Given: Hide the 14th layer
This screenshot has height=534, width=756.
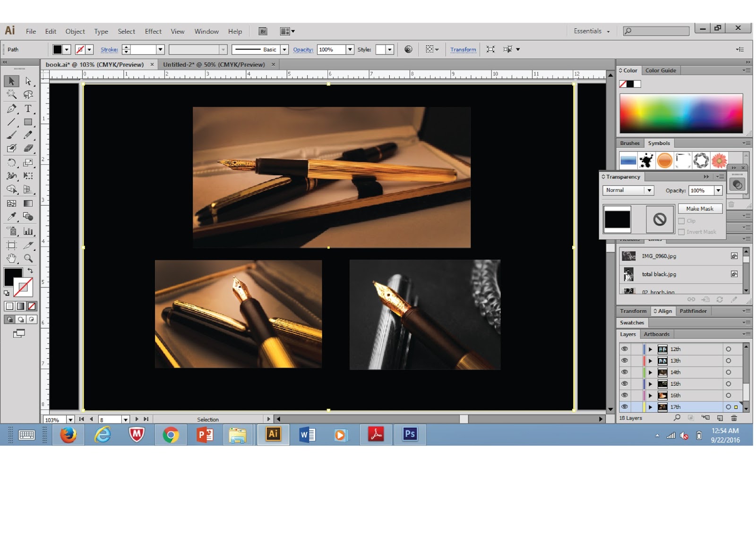Looking at the screenshot, I should [x=625, y=372].
